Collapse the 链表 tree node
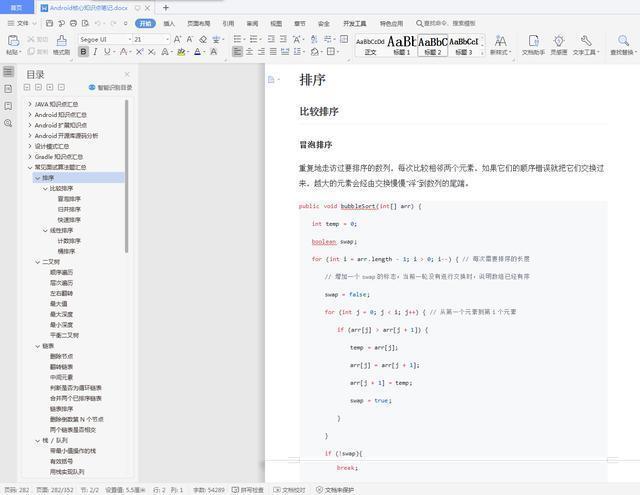Viewport: 640px width, 495px height. pos(38,346)
